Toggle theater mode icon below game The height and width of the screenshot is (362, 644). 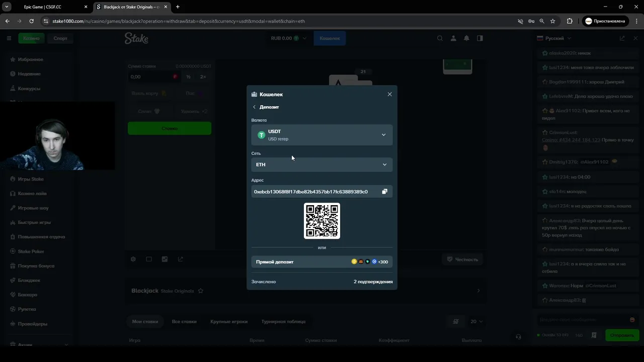coord(149,259)
